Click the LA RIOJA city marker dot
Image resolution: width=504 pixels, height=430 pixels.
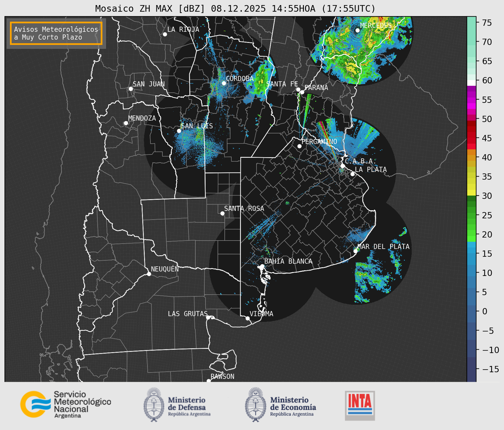click(x=165, y=34)
